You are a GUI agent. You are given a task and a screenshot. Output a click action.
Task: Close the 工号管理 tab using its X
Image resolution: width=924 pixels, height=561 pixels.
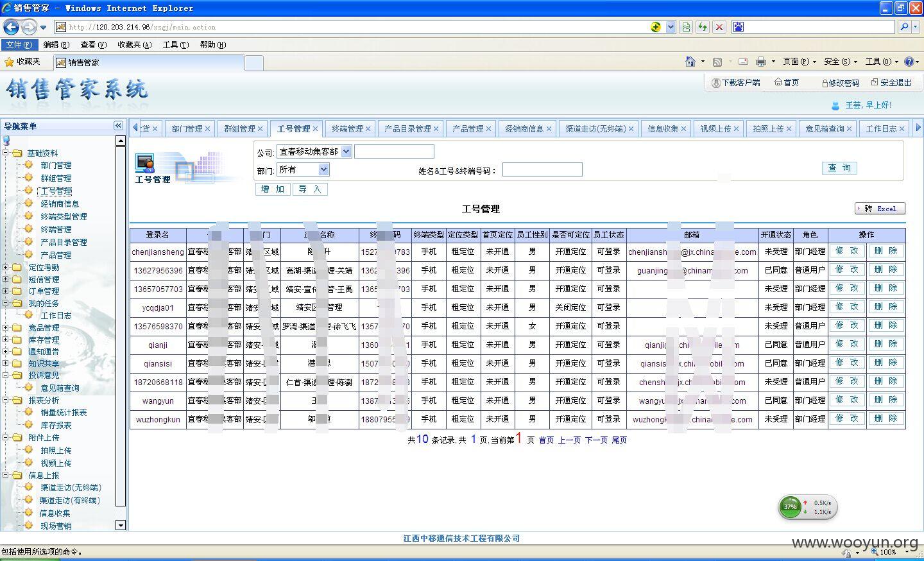tap(315, 129)
